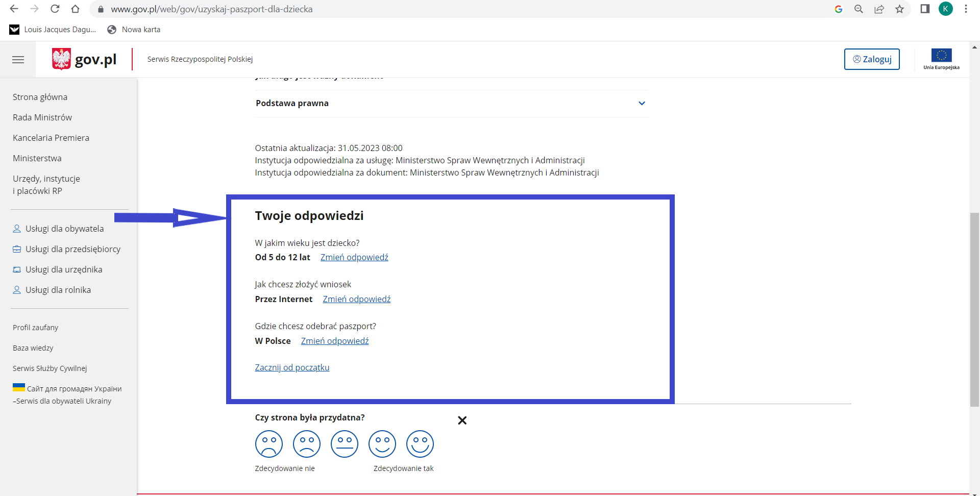Close the feedback survey with X

pos(462,420)
